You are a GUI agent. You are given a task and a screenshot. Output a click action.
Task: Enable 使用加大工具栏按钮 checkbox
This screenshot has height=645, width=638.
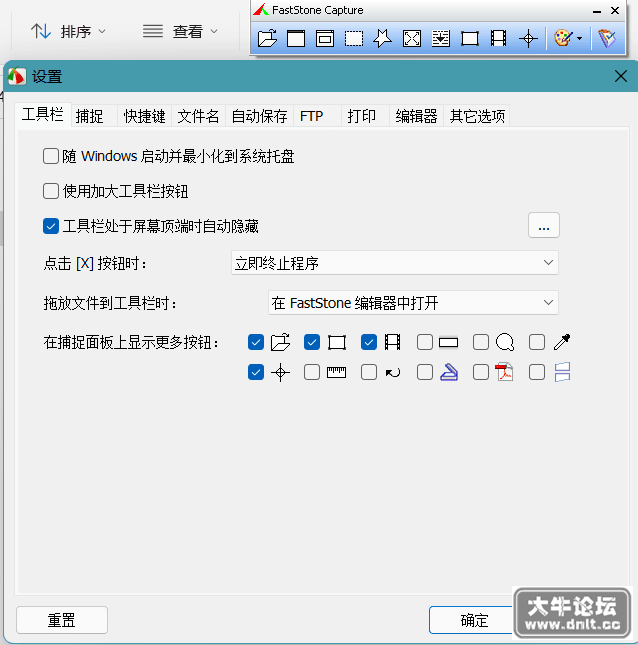(x=51, y=191)
